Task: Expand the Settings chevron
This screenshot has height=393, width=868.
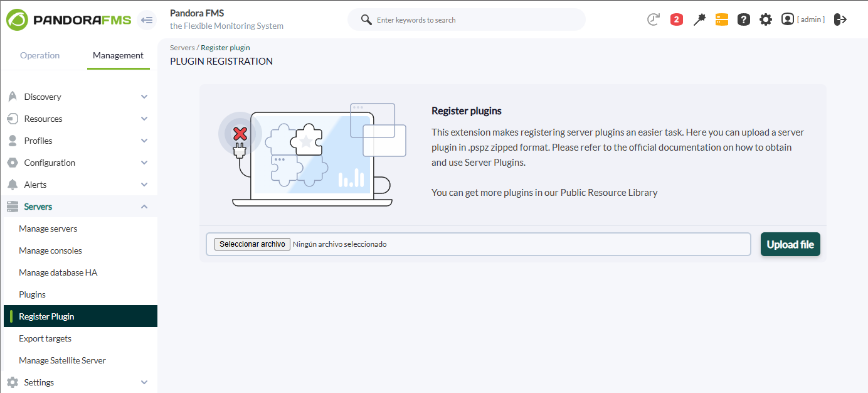Action: [144, 382]
